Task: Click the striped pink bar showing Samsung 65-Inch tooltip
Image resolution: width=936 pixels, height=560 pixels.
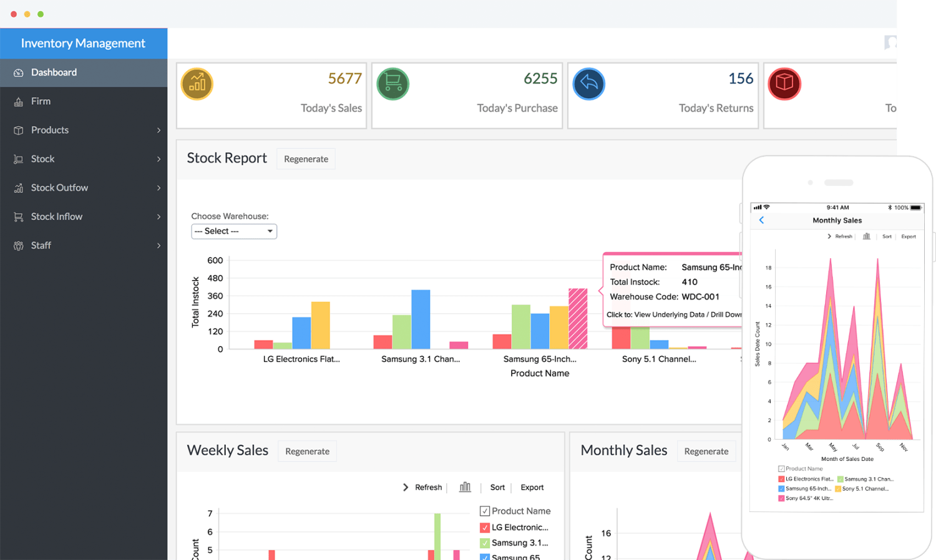Action: coord(578,318)
